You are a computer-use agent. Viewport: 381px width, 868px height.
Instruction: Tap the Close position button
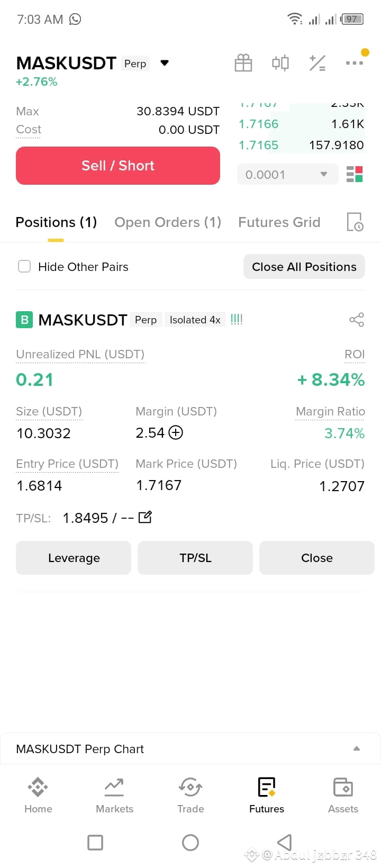pos(317,558)
